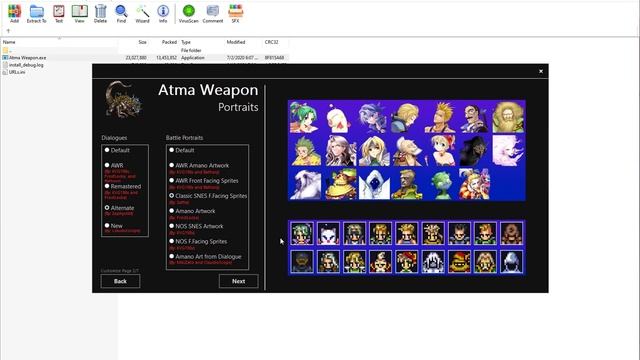Click the File folder type cell
Image resolution: width=640 pixels, height=360 pixels.
pyautogui.click(x=191, y=50)
